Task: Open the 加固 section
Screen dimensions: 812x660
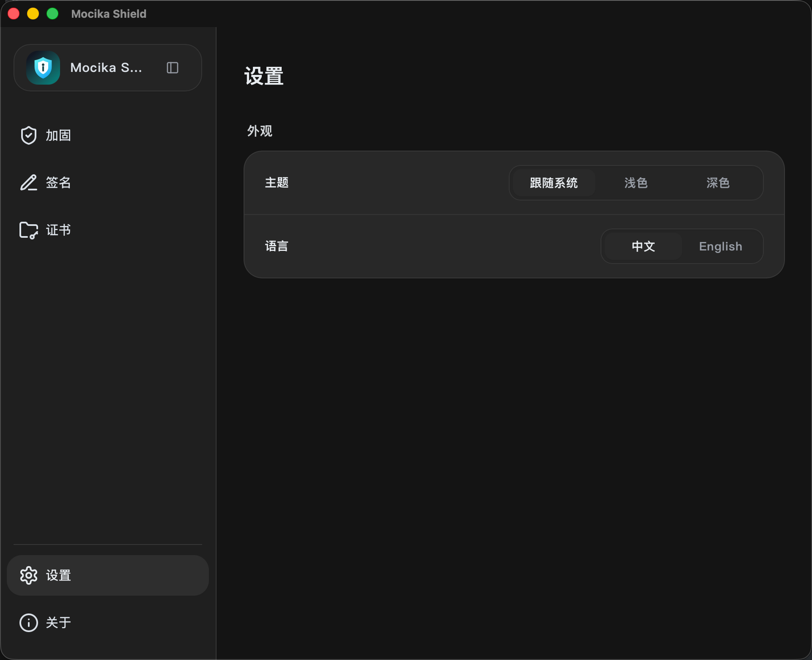Action: tap(108, 135)
